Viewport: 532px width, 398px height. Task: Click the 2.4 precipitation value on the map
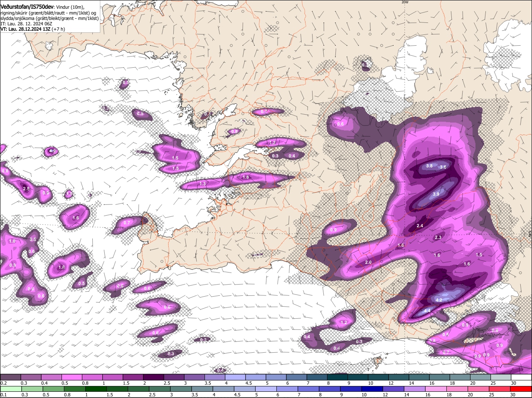pos(420,226)
